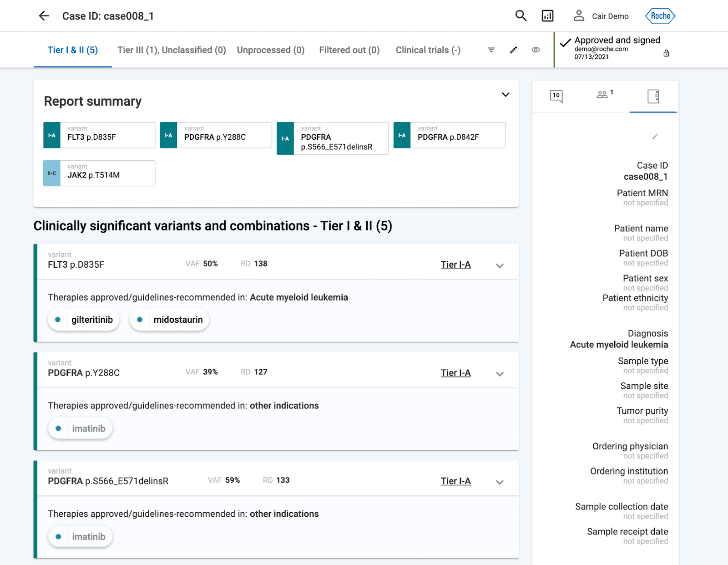Click the Cair Demo user profile icon

[579, 16]
